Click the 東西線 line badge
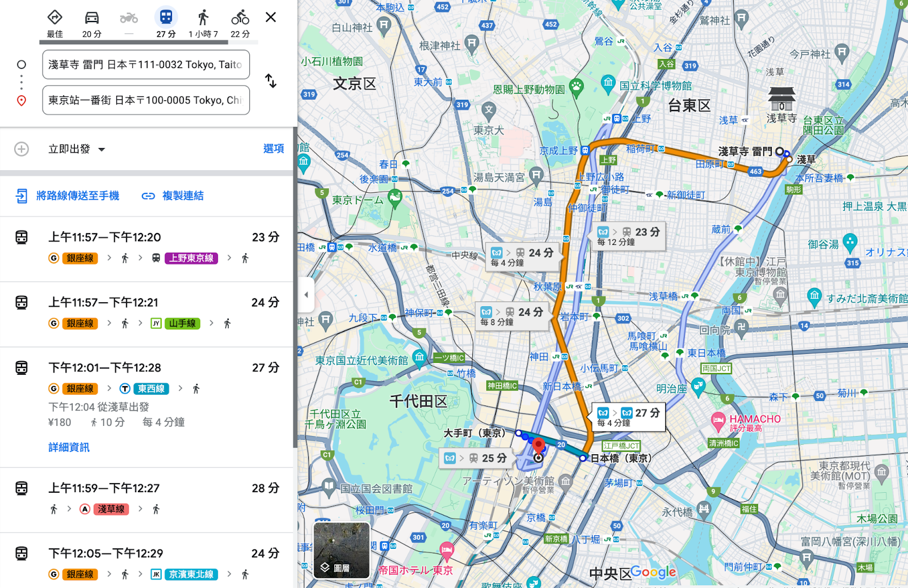 151,388
